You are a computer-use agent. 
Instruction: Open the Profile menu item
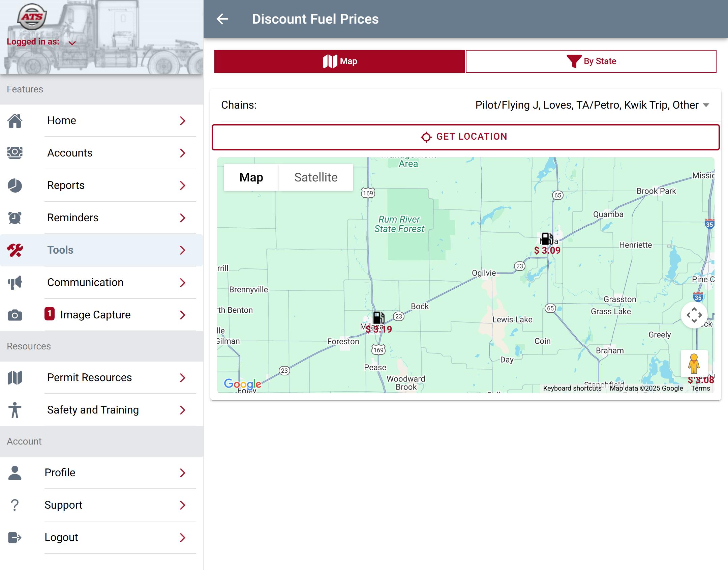(x=101, y=473)
